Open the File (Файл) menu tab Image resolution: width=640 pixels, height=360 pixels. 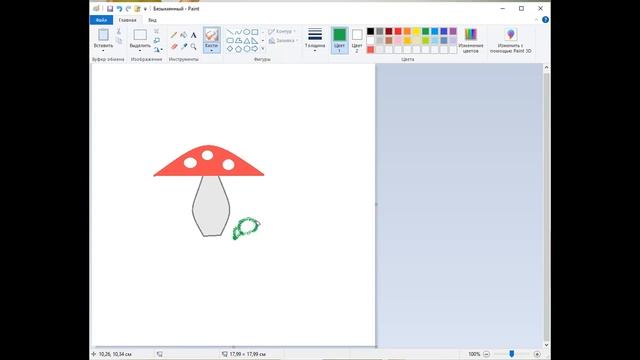(101, 20)
